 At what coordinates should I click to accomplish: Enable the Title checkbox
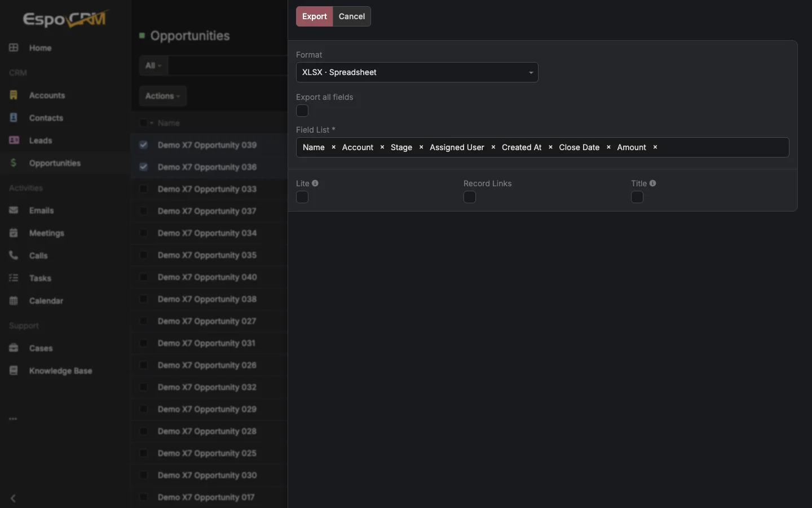tap(637, 197)
